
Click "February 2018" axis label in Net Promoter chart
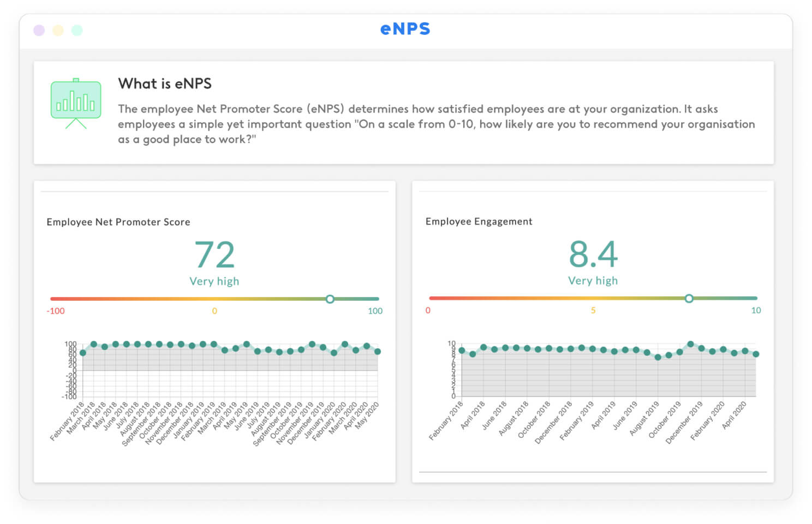(67, 421)
